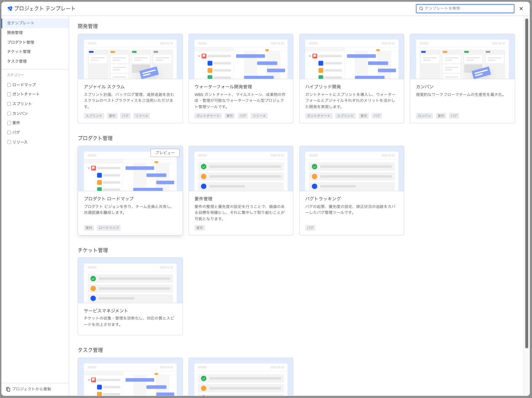
Task: Select 全テンプレート in the sidebar
Action: coord(35,23)
